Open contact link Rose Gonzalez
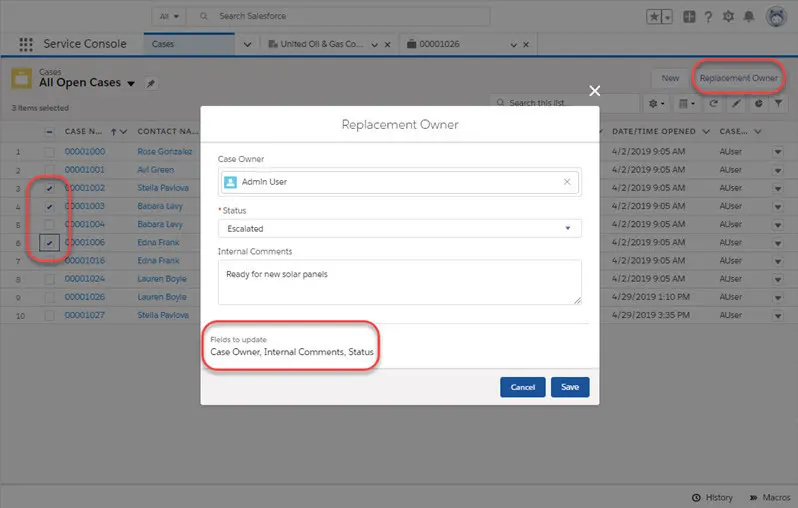 165,152
